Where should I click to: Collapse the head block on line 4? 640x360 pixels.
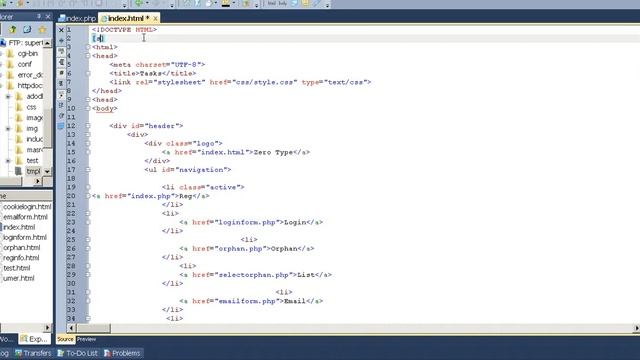tap(88, 56)
